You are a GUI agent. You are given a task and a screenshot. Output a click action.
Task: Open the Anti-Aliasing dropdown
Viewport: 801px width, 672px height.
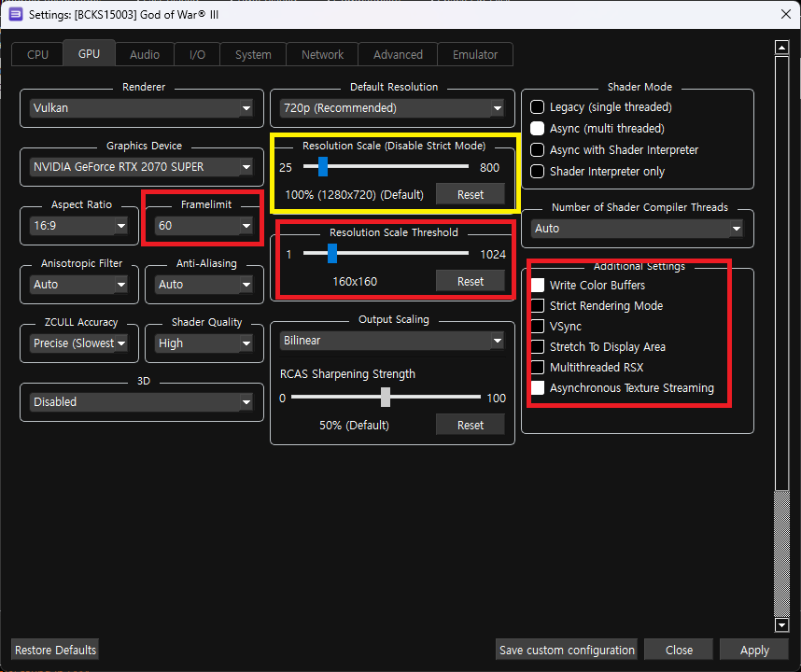pos(204,285)
